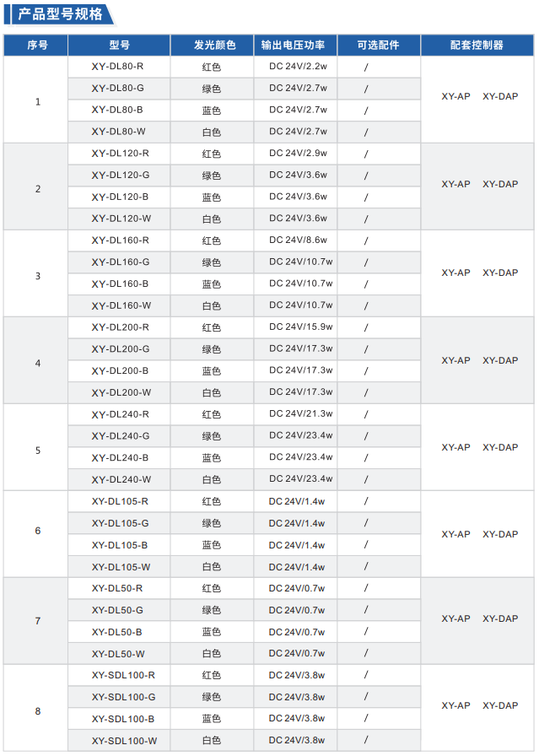
Task: Select the 序号 column header
Action: (37, 46)
